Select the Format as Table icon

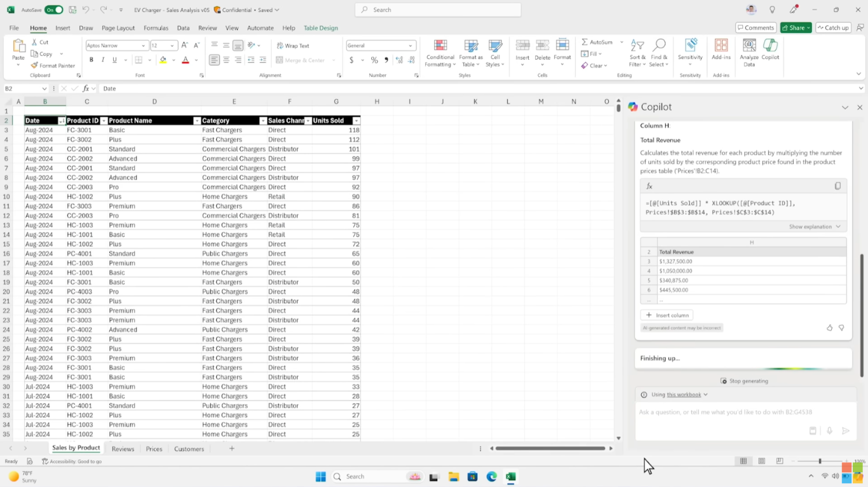pyautogui.click(x=470, y=53)
